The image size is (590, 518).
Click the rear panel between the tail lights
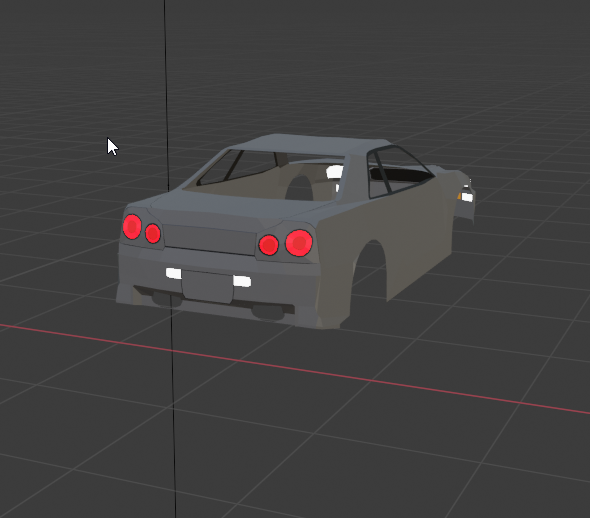[x=210, y=240]
